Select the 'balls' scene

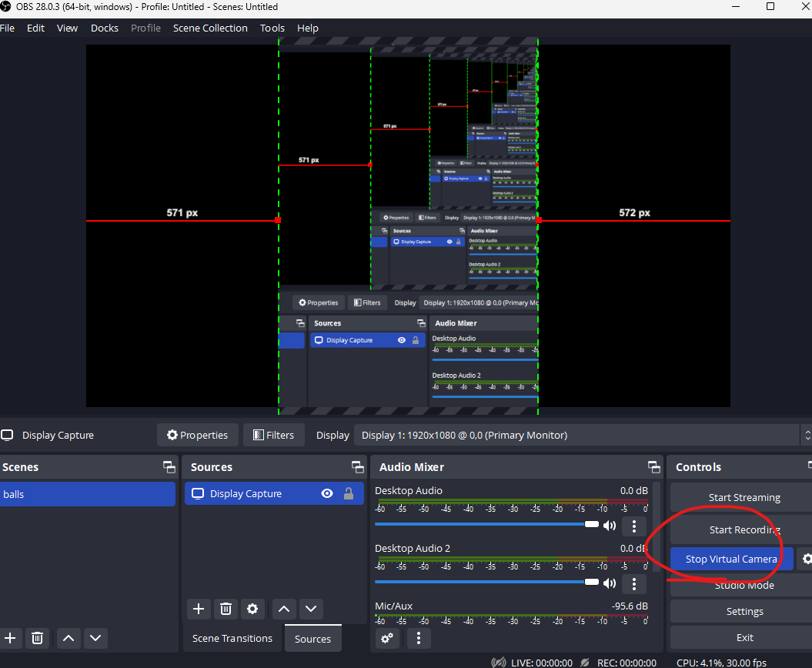pyautogui.click(x=87, y=494)
